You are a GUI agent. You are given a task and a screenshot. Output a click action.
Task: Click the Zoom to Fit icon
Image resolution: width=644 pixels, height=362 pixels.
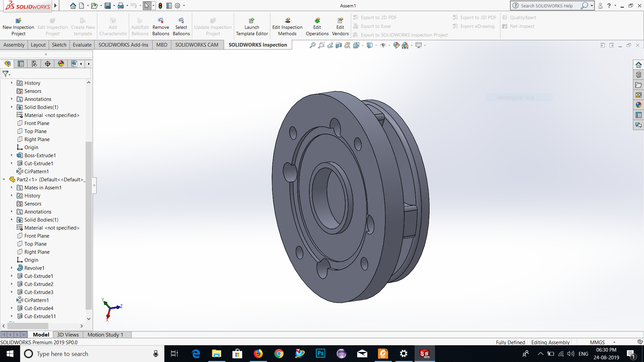pyautogui.click(x=312, y=45)
